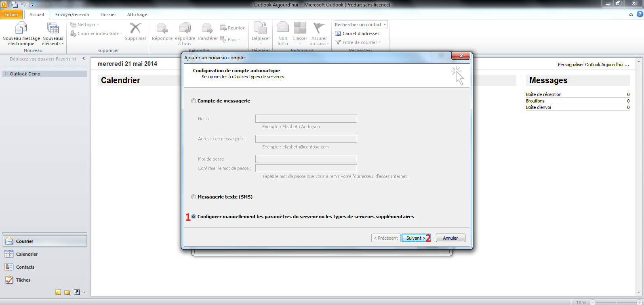Open the Fichier tab
Image resolution: width=644 pixels, height=305 pixels.
(11, 15)
